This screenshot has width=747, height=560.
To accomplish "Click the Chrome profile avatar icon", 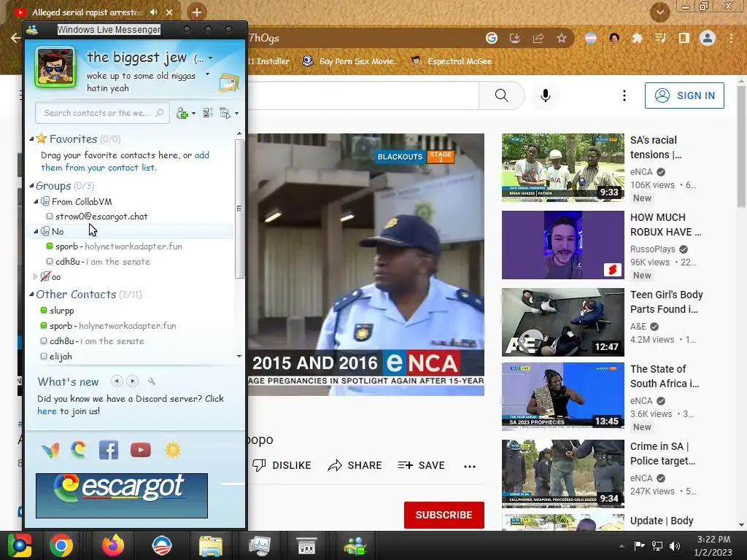I will point(708,38).
